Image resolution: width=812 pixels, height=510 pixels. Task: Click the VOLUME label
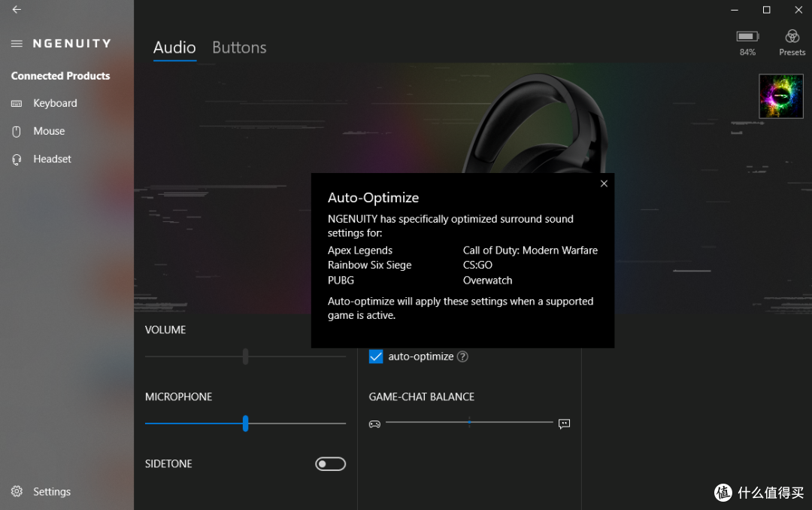[x=165, y=329]
